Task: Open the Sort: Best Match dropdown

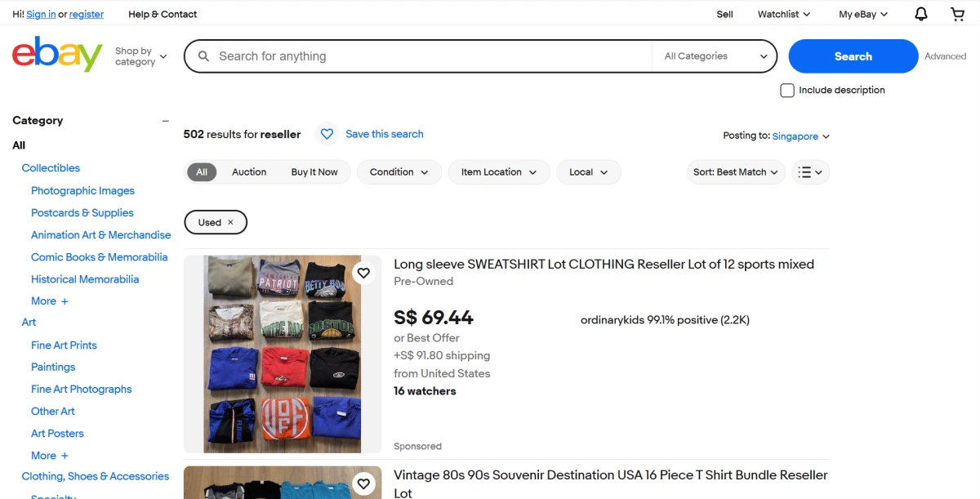Action: (x=735, y=172)
